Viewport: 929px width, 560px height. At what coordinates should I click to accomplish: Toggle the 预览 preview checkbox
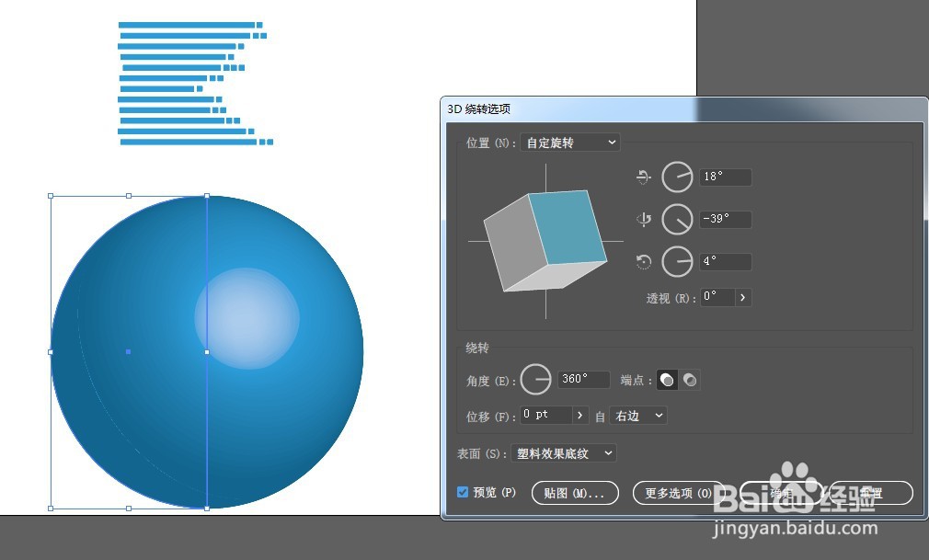[x=463, y=492]
